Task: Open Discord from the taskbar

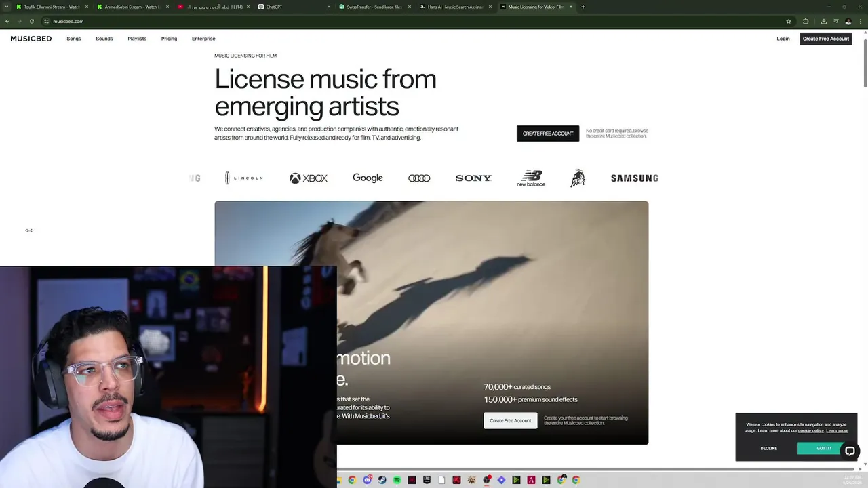Action: [367, 480]
